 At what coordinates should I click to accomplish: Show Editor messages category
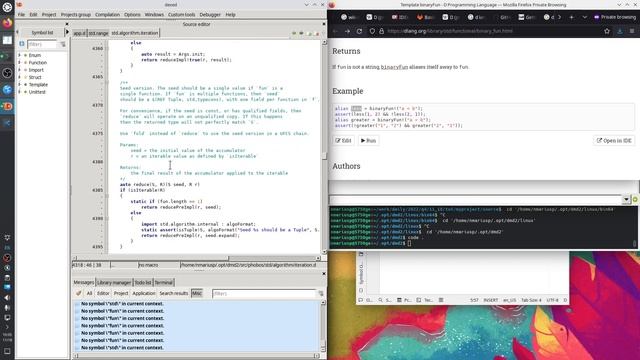(x=103, y=293)
